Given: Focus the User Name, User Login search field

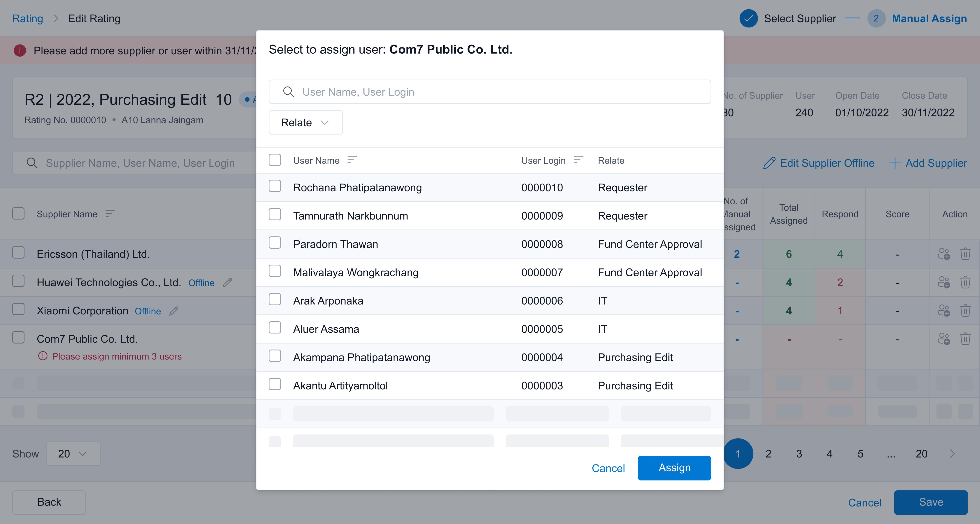Looking at the screenshot, I should pyautogui.click(x=490, y=92).
